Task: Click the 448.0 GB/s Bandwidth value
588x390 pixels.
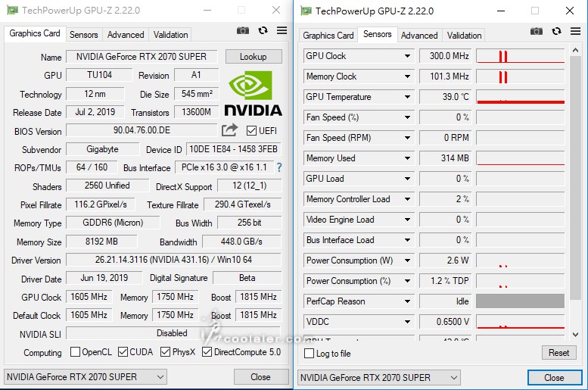Action: point(241,242)
